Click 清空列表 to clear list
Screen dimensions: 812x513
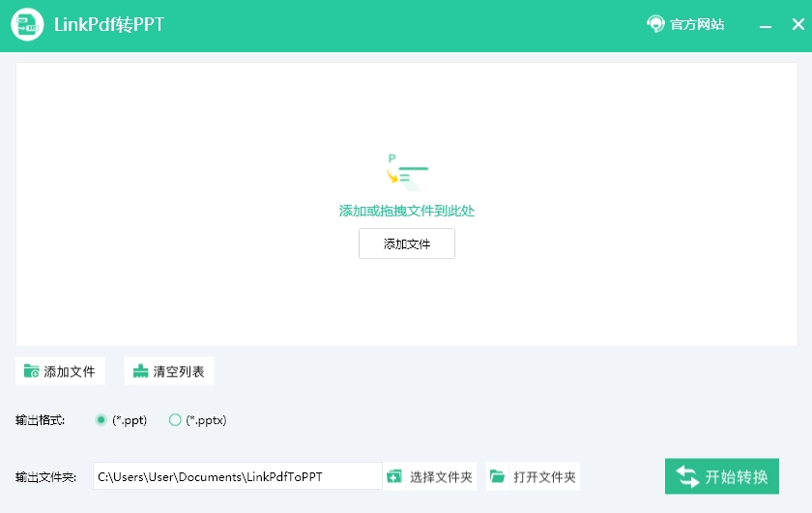point(169,371)
